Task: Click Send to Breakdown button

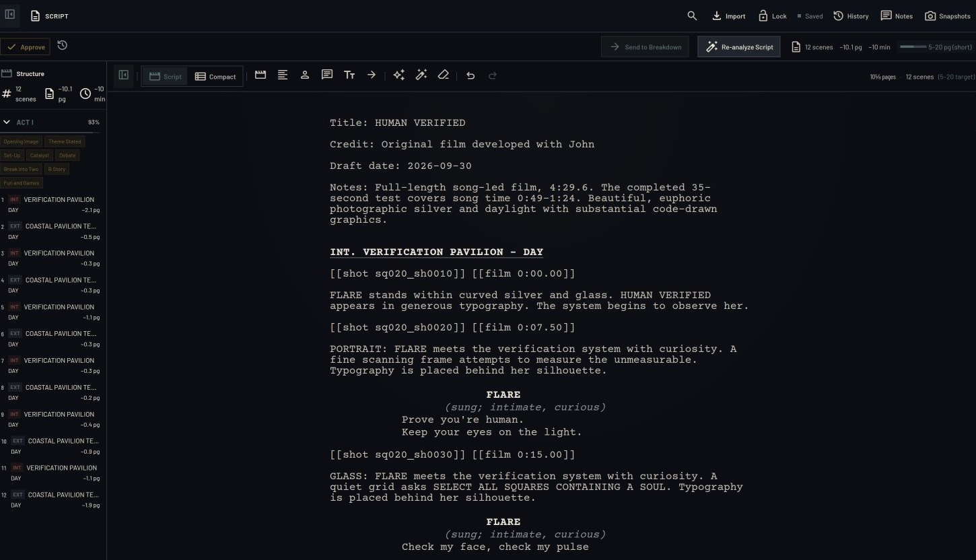Action: click(x=645, y=46)
